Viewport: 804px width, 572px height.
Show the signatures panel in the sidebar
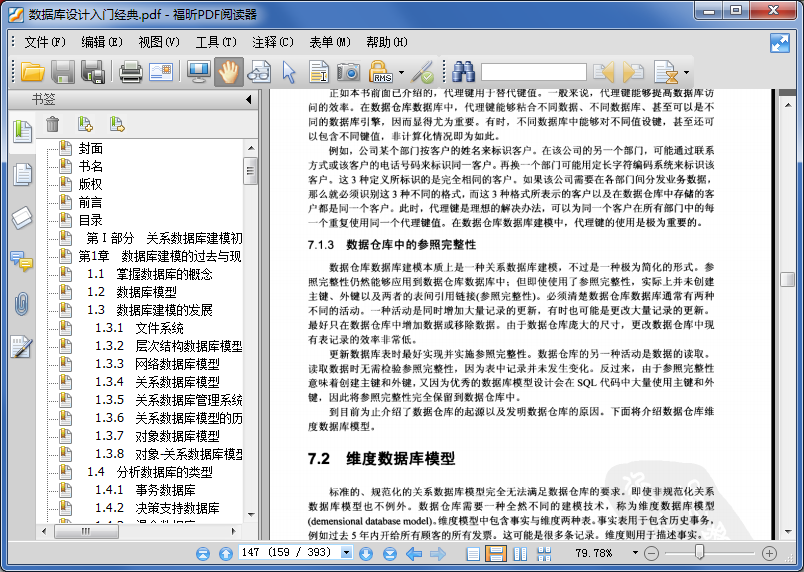tap(22, 347)
